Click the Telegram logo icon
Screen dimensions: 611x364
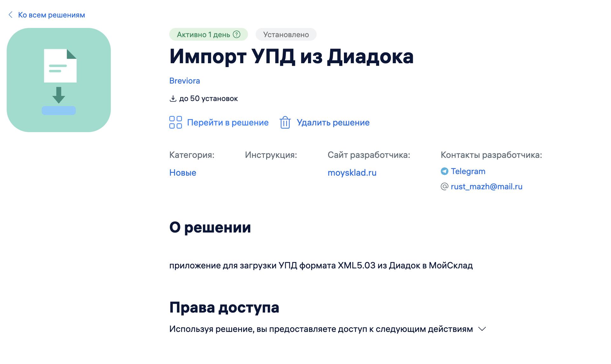point(445,171)
